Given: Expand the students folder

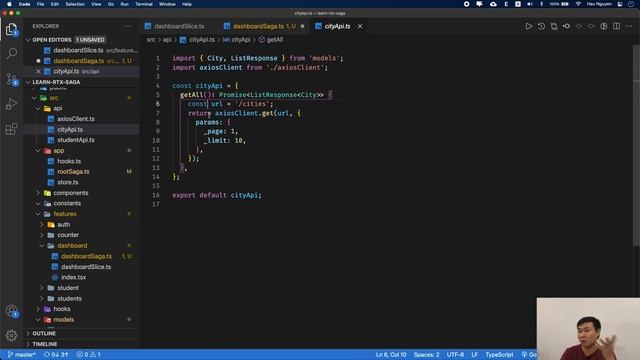Looking at the screenshot, I should [x=42, y=298].
